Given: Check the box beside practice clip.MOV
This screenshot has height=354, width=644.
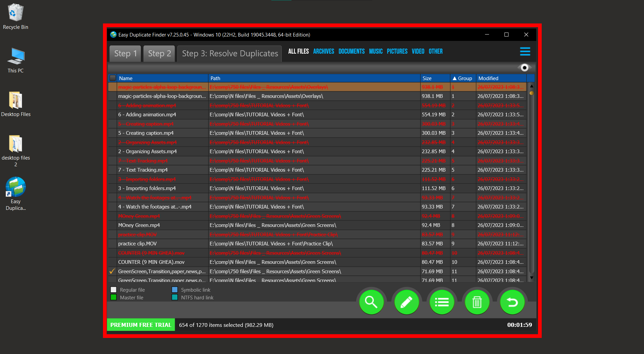Looking at the screenshot, I should tap(112, 243).
